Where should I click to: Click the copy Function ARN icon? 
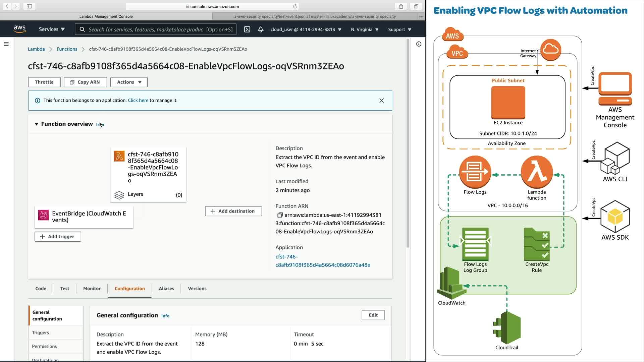280,215
